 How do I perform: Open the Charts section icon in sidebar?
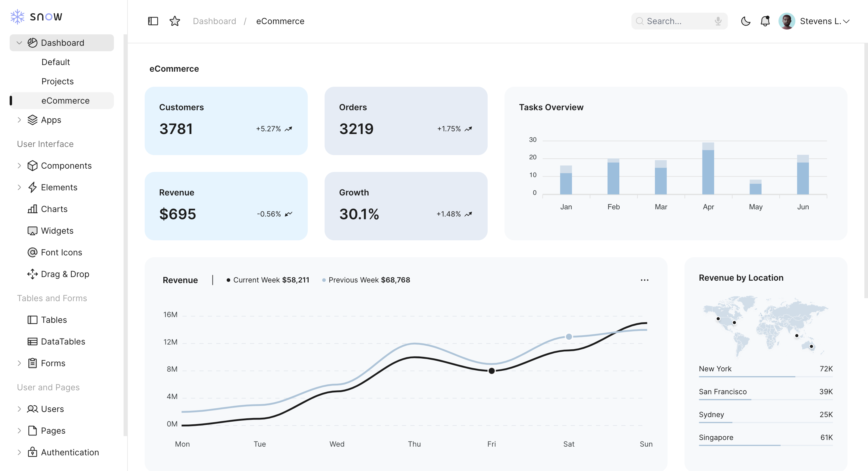[x=32, y=209]
